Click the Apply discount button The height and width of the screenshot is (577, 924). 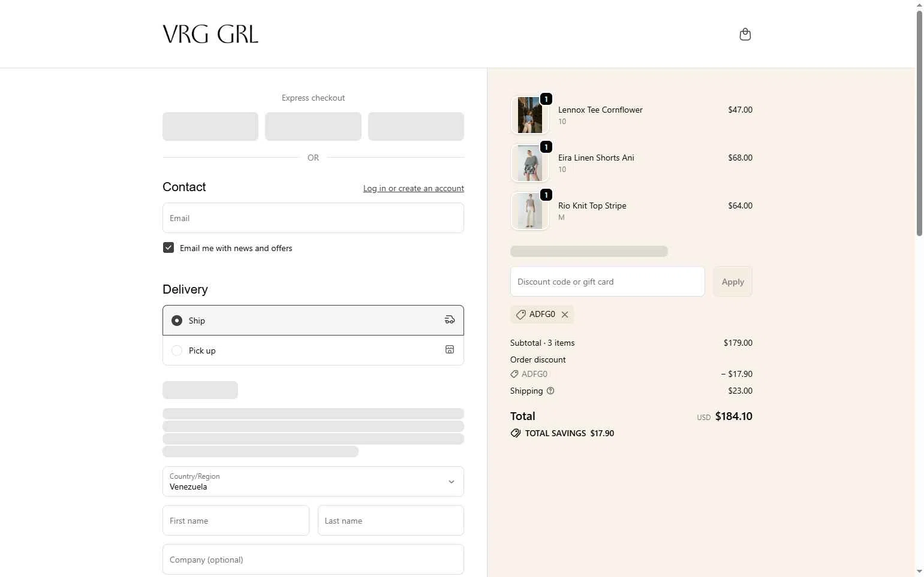[x=733, y=282]
